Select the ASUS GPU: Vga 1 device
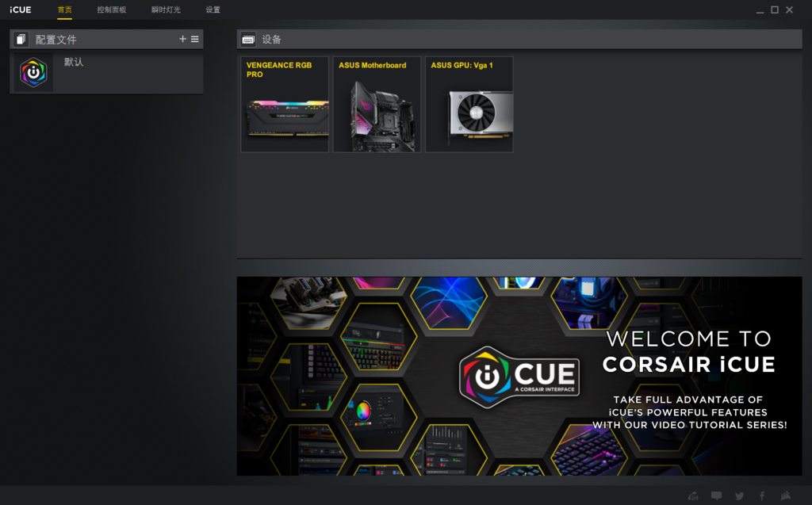The image size is (812, 505). pyautogui.click(x=469, y=104)
